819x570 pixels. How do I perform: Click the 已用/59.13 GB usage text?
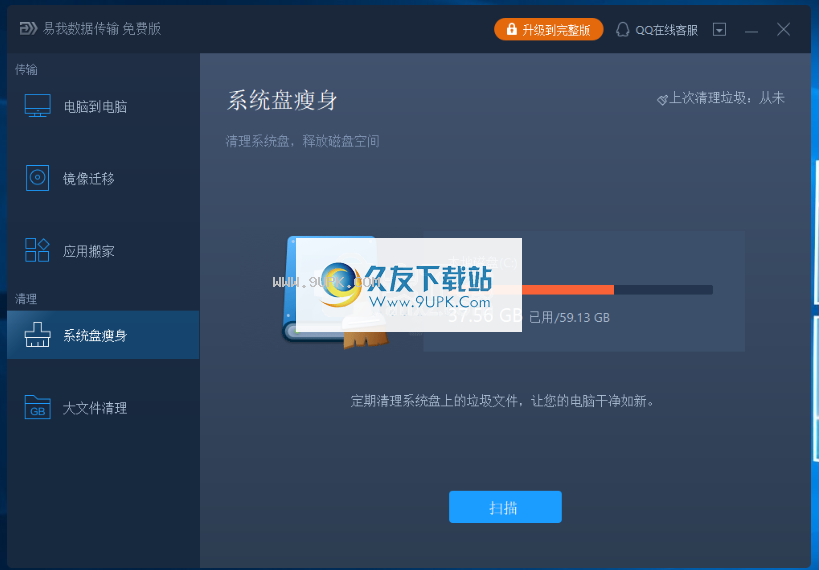pos(569,317)
